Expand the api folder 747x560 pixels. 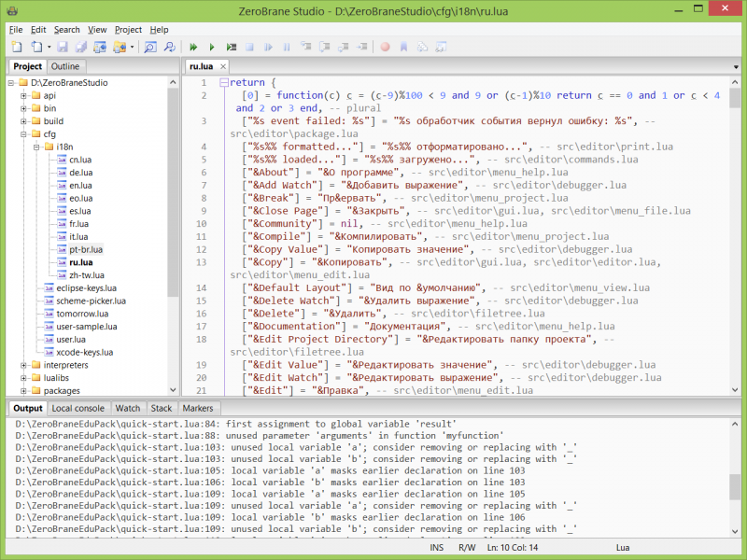tap(23, 96)
